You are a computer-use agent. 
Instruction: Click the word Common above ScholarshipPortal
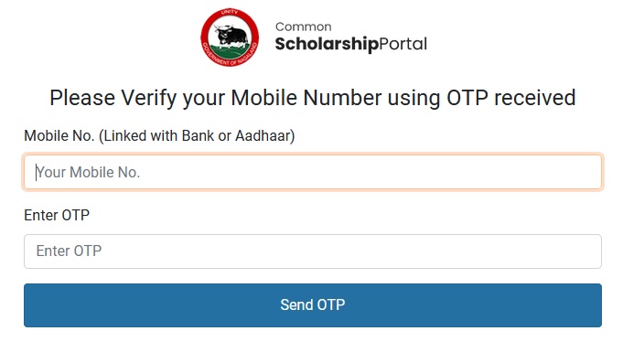[303, 27]
